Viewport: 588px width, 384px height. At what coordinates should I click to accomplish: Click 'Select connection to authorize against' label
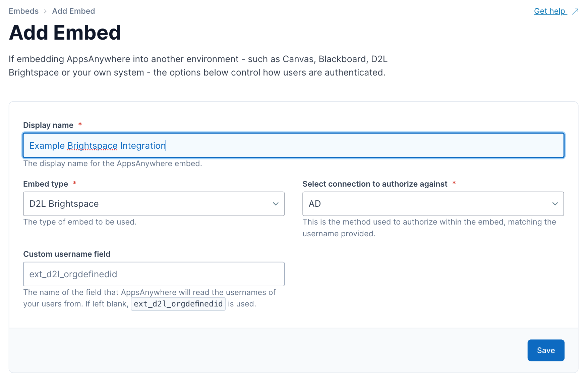pyautogui.click(x=375, y=184)
